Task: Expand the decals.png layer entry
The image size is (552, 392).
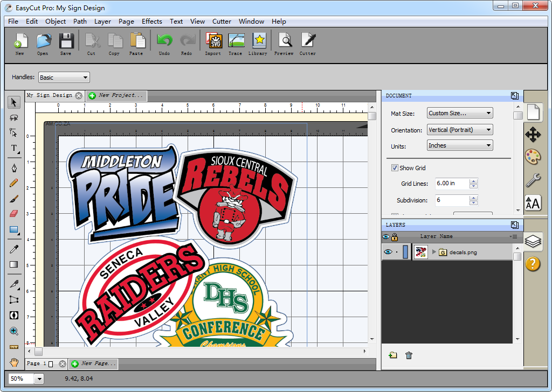Action: [x=434, y=251]
